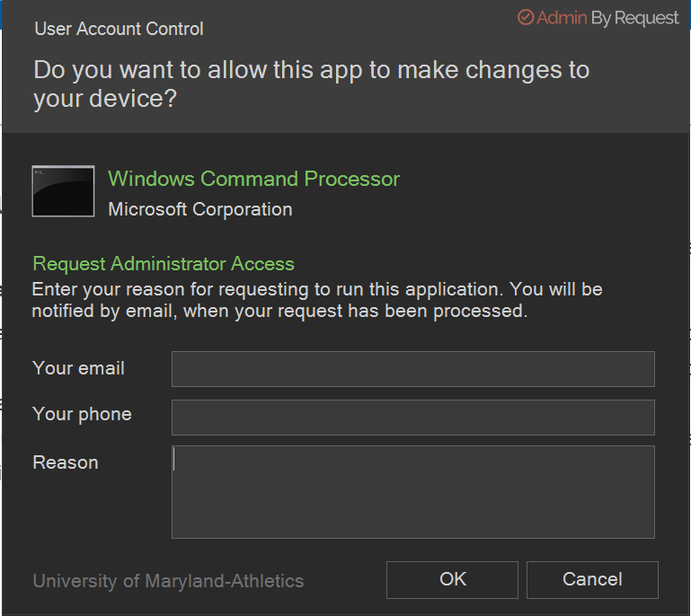This screenshot has height=616, width=691.
Task: Focus the Your phone input field
Action: [412, 418]
